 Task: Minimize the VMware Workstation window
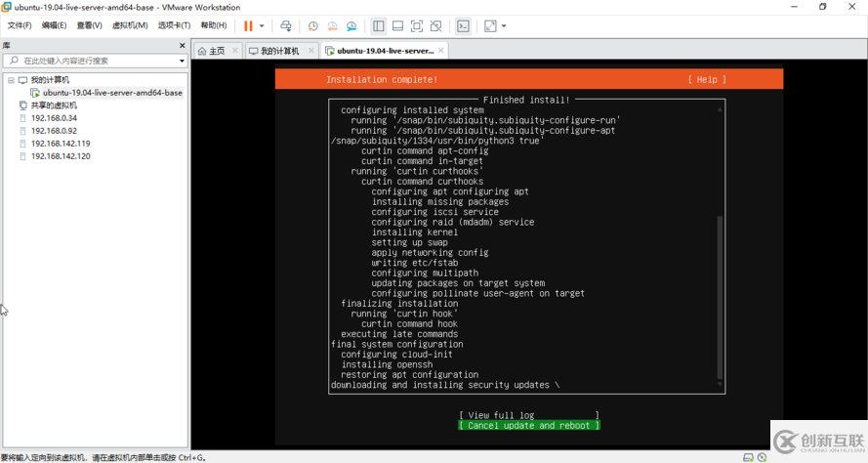point(795,7)
